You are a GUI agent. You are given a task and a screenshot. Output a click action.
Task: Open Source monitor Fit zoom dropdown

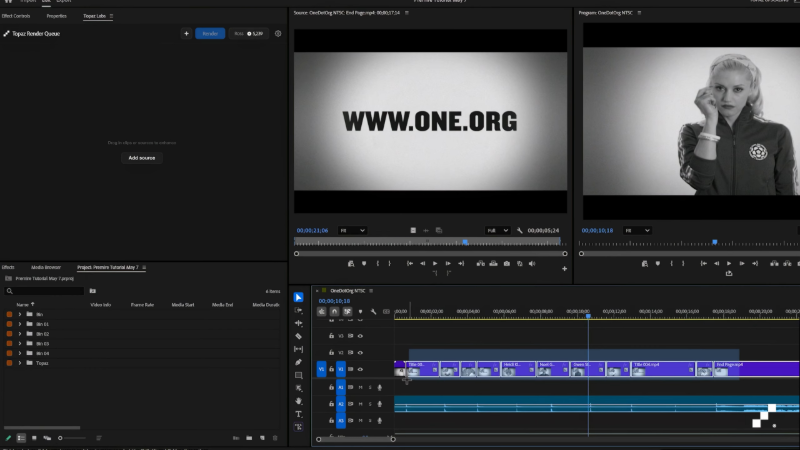tap(352, 231)
